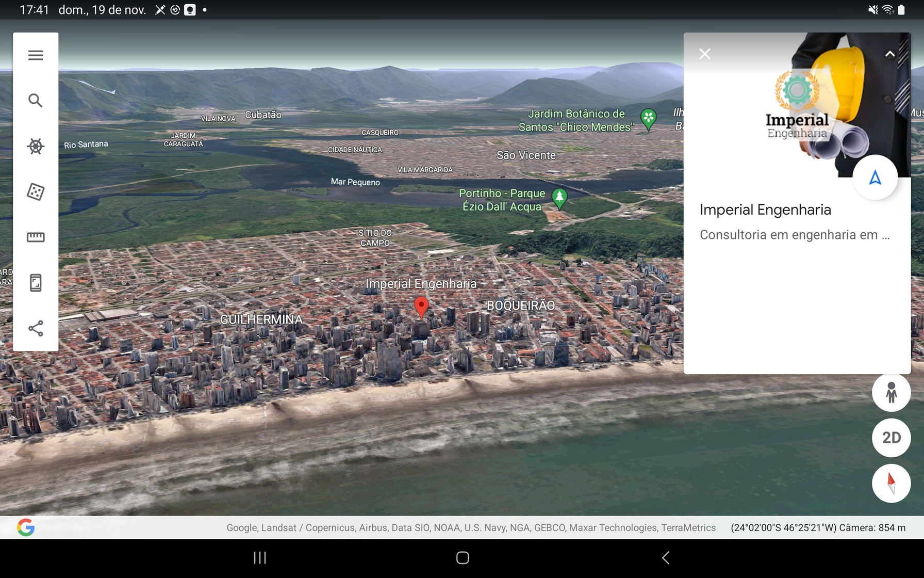Activate Street View pegman
This screenshot has height=578, width=924.
pyautogui.click(x=891, y=393)
